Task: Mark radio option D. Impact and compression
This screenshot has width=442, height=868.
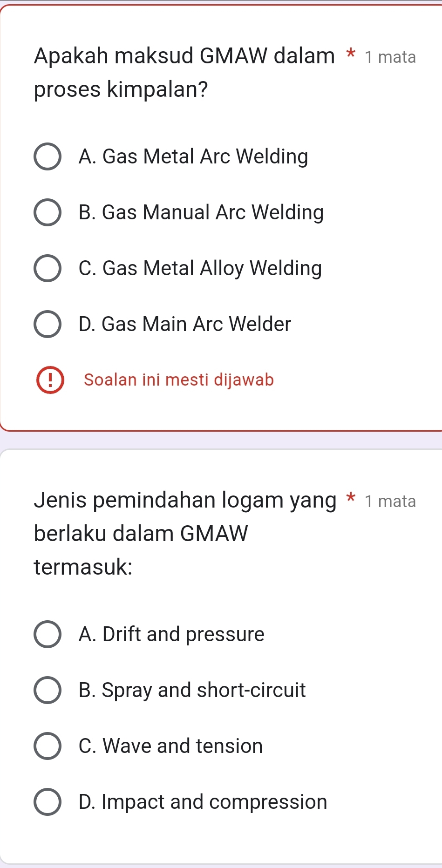Action: pyautogui.click(x=48, y=802)
